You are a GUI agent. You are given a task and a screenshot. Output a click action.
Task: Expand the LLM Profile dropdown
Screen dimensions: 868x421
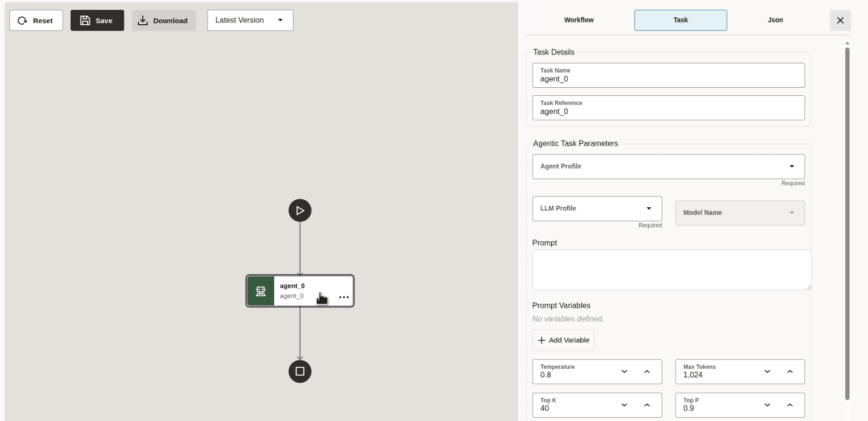pos(597,208)
